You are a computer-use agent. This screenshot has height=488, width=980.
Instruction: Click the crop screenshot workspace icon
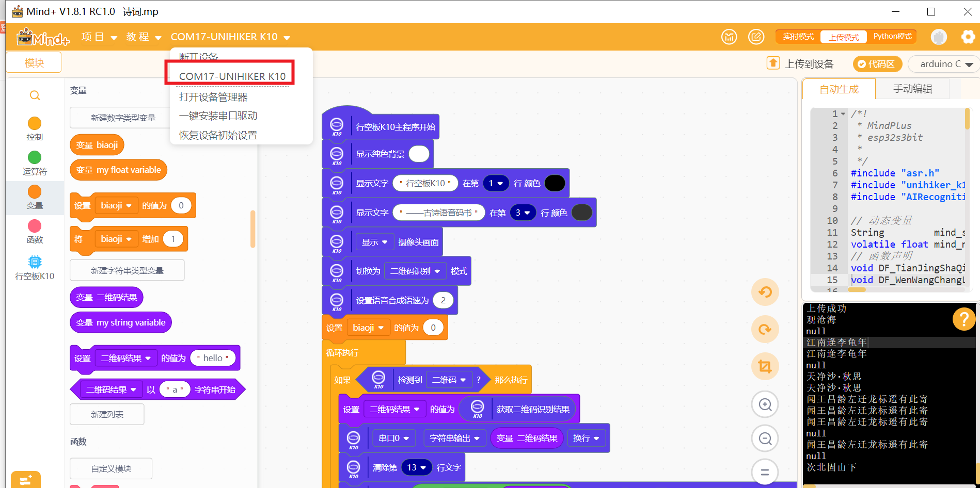(765, 366)
